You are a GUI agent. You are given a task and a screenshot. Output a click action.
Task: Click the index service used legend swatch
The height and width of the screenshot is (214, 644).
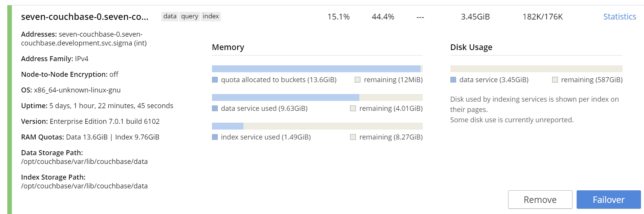[x=215, y=137]
